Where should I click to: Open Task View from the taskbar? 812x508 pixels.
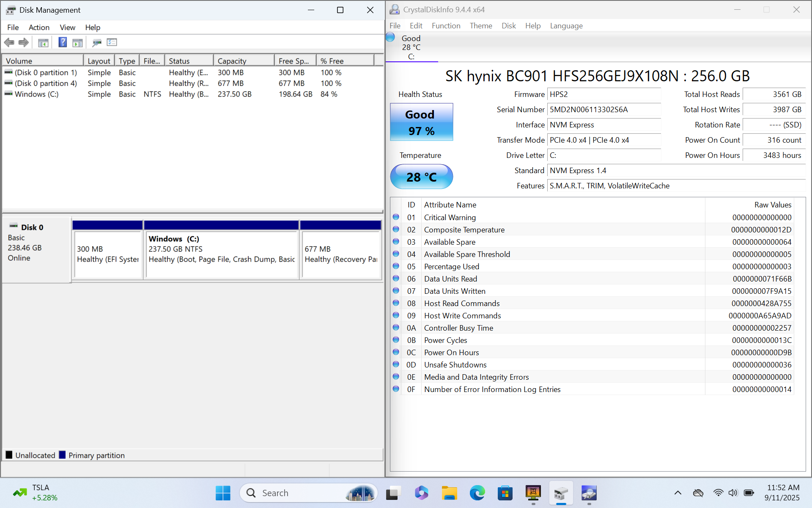pos(393,493)
